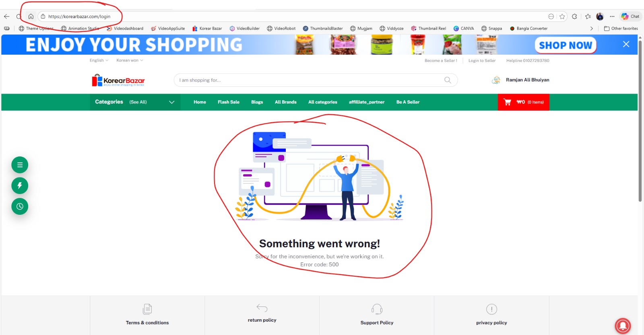The width and height of the screenshot is (644, 335).
Task: Click the search magnifier icon
Action: tap(447, 80)
